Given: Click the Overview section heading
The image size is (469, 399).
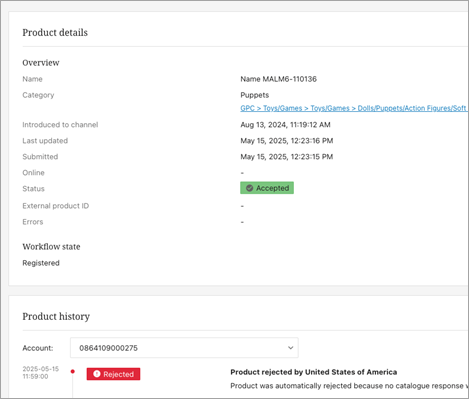Looking at the screenshot, I should 41,63.
